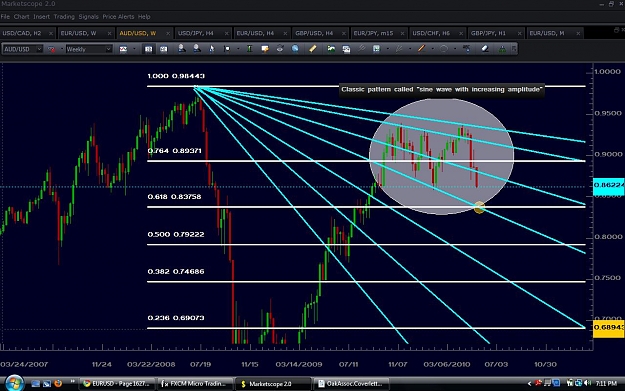Open the Trading menu
The width and height of the screenshot is (625, 391).
[x=64, y=17]
